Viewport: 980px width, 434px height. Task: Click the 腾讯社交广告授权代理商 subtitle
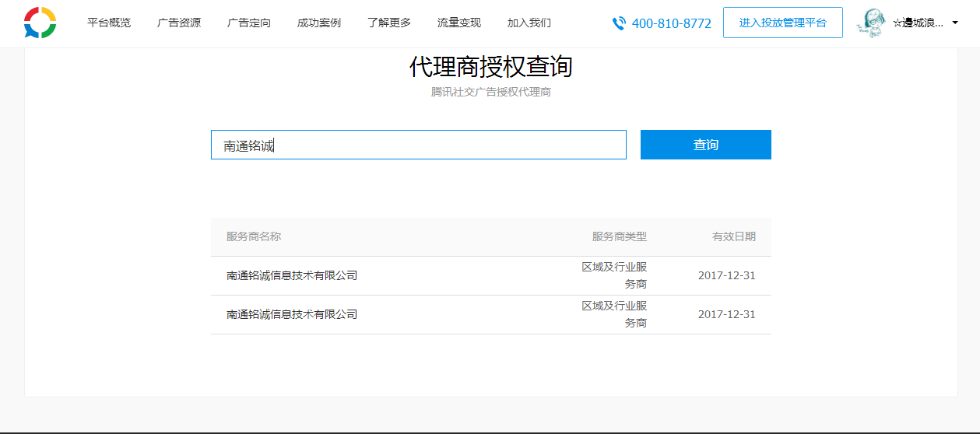pyautogui.click(x=491, y=92)
